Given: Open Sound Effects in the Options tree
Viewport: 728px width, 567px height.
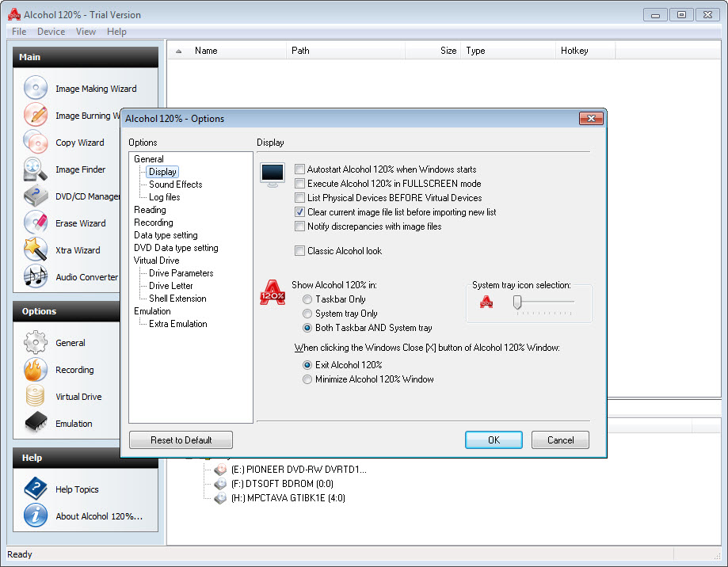Looking at the screenshot, I should [x=176, y=185].
